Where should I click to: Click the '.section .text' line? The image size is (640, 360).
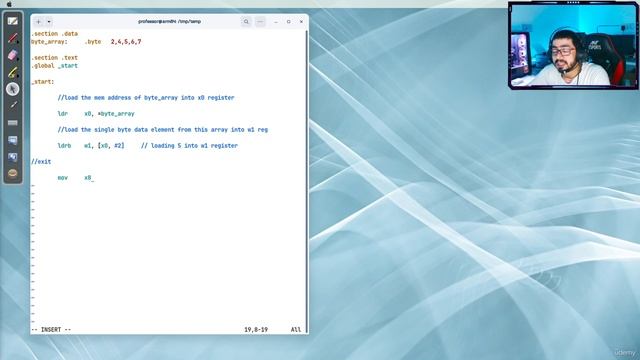[54, 58]
